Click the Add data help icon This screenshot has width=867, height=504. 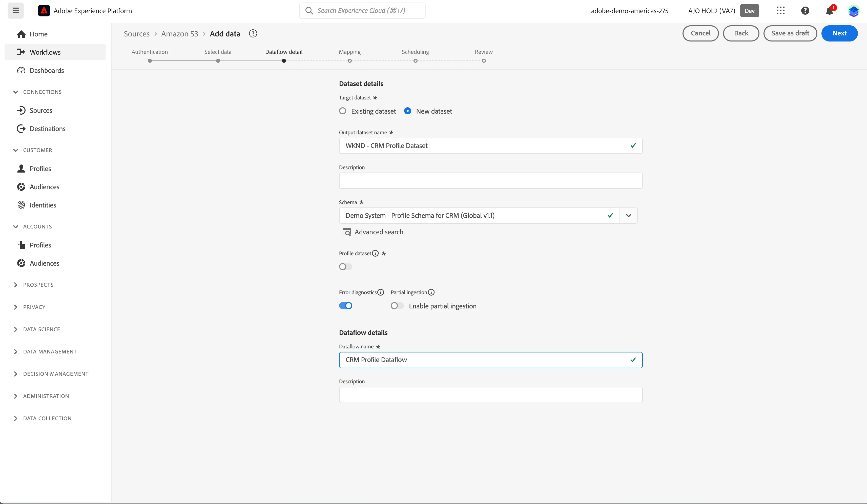tap(253, 34)
